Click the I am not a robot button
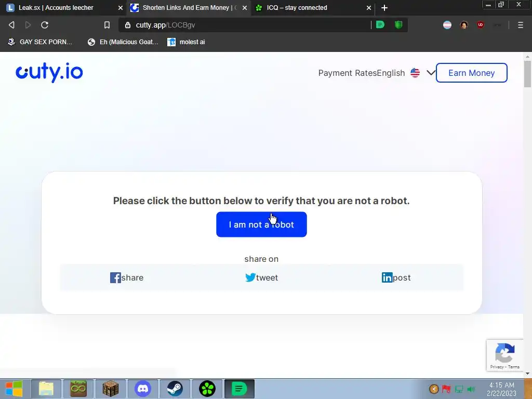Viewport: 532px width, 399px height. point(261,224)
